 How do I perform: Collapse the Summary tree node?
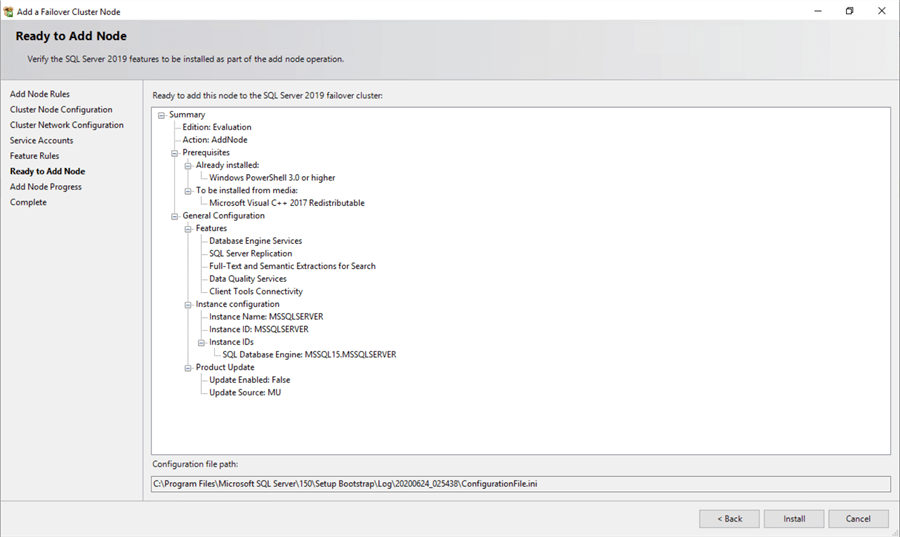pos(161,115)
